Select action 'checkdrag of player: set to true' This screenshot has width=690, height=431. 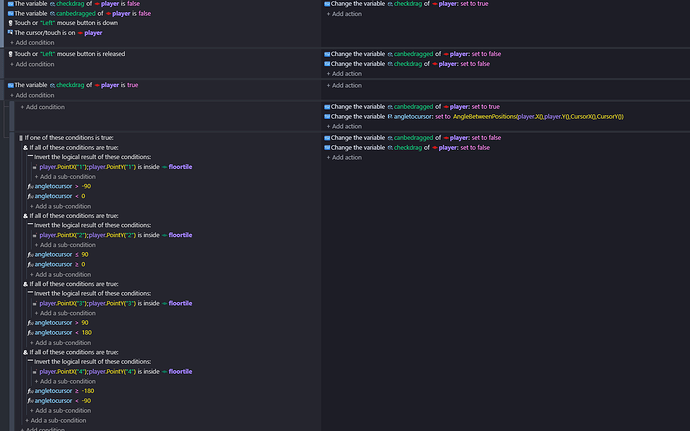(x=406, y=4)
